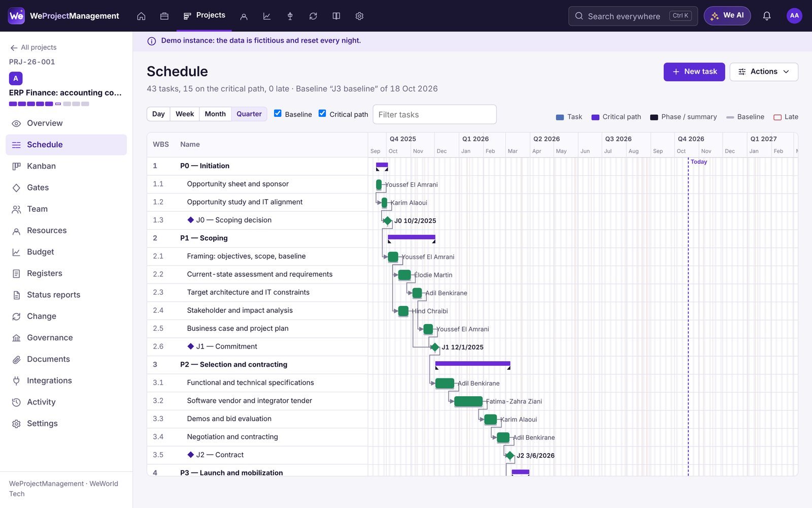Open the book library icon in top bar
This screenshot has width=812, height=508.
pyautogui.click(x=336, y=16)
